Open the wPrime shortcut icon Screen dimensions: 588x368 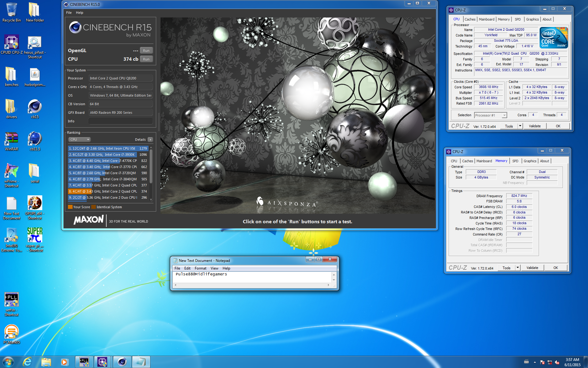click(x=11, y=175)
